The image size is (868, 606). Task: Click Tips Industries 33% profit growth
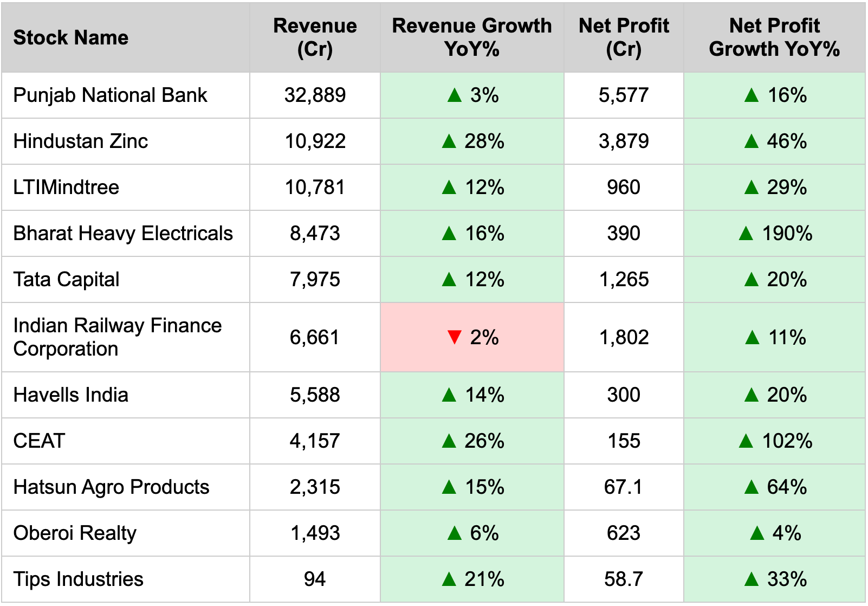tap(774, 579)
